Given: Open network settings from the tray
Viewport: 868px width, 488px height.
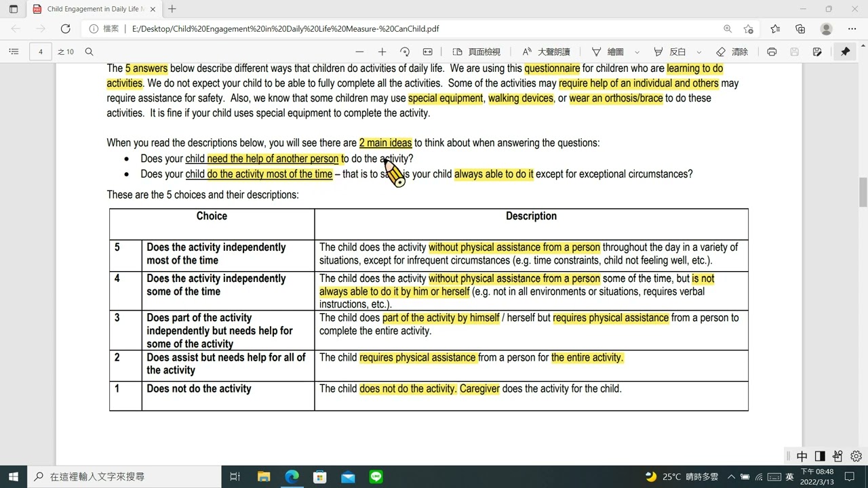Looking at the screenshot, I should [x=759, y=476].
